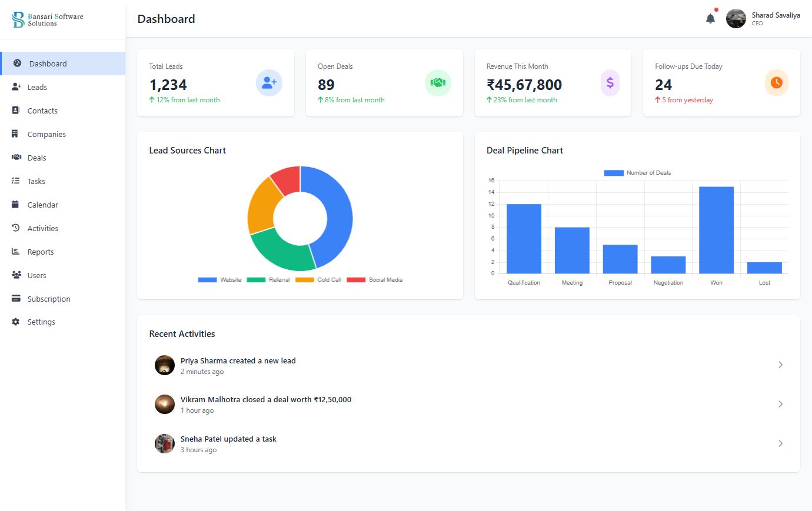Open the Calendar page
This screenshot has height=511, width=812.
63,205
